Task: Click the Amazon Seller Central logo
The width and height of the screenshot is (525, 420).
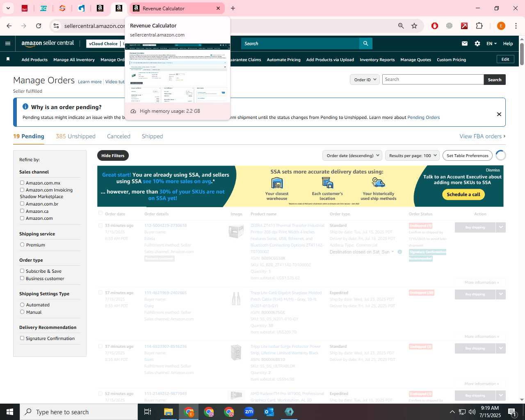Action: [48, 43]
